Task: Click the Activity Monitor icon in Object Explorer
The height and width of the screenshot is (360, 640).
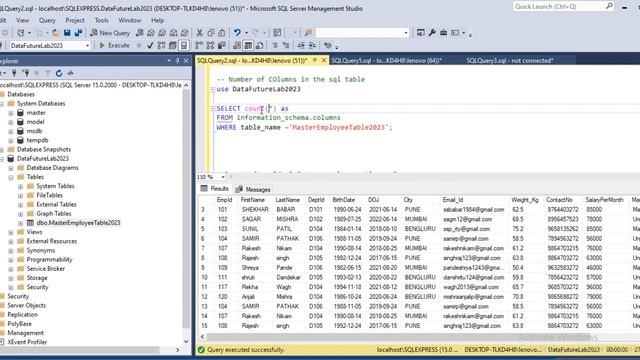Action: tap(70, 73)
